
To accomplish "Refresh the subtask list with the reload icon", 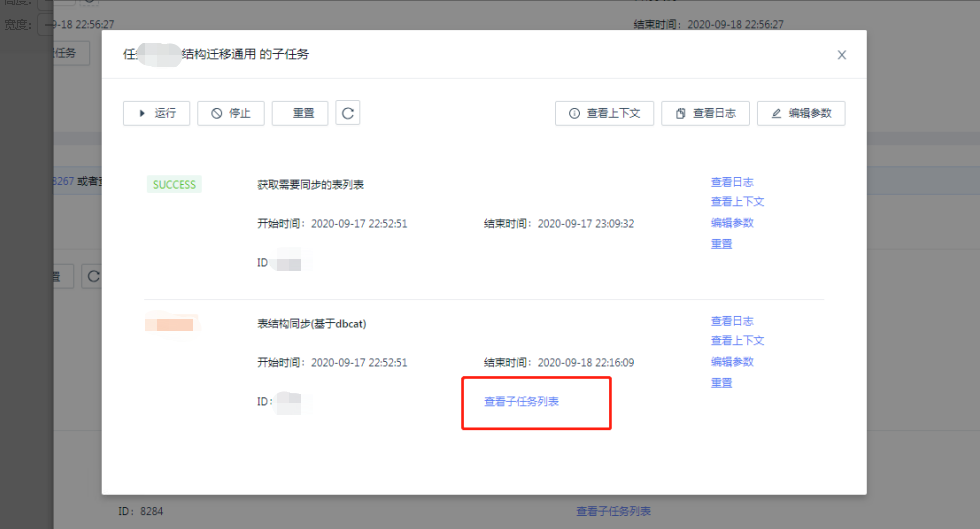I will (x=348, y=113).
